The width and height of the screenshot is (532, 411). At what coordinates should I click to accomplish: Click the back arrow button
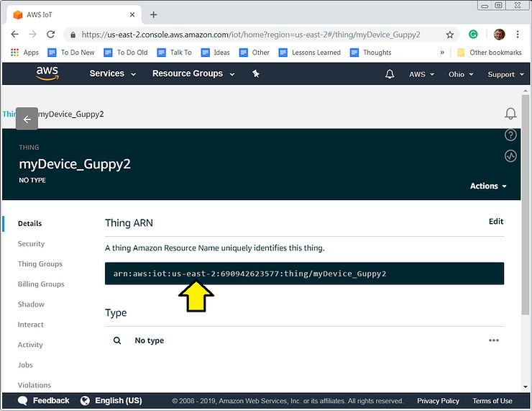click(x=27, y=119)
